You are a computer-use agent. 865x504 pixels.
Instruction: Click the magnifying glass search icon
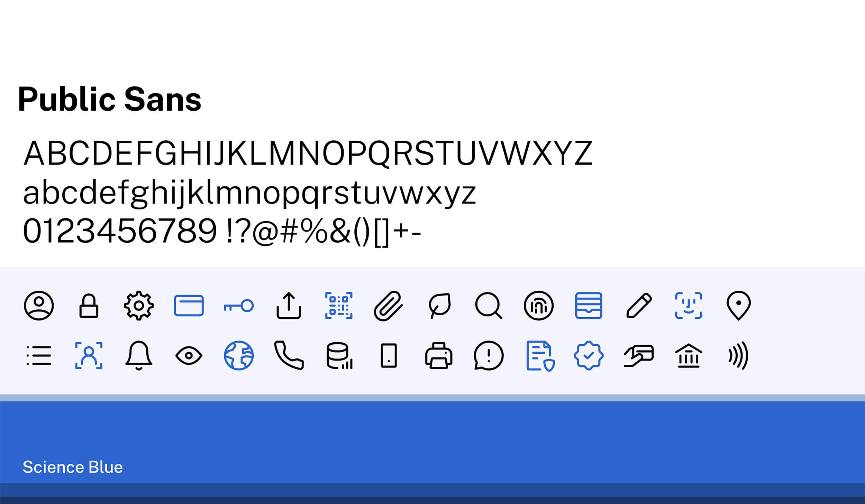pyautogui.click(x=489, y=306)
